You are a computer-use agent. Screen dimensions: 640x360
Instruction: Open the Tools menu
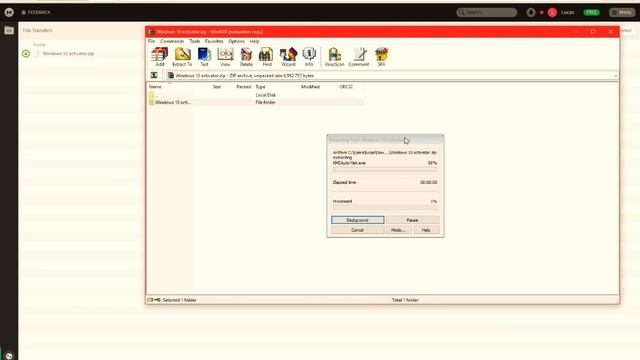pos(195,41)
